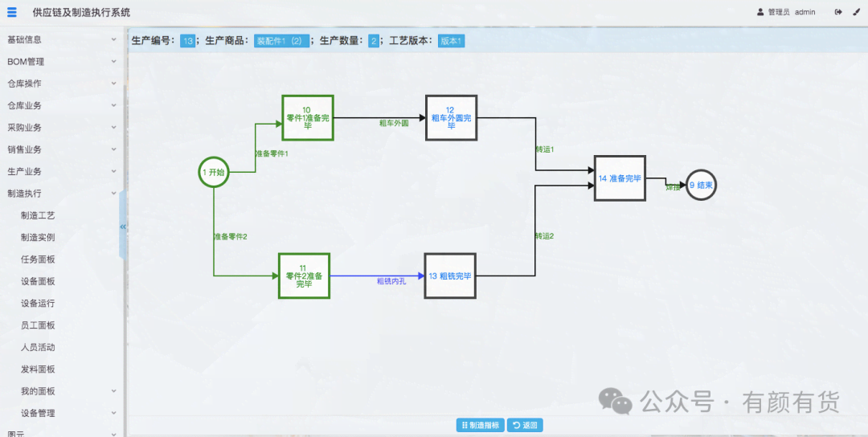Open the theme brush icon
Screen dimensions: 868x437
coord(856,12)
